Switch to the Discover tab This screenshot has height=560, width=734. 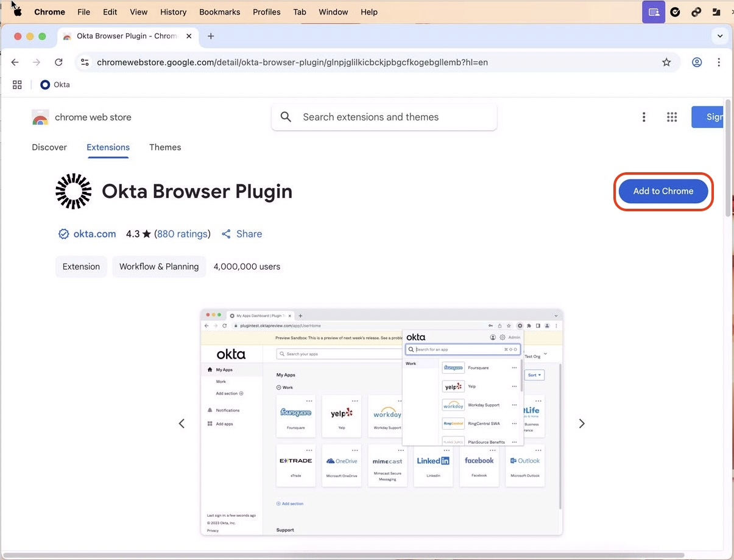pos(49,147)
